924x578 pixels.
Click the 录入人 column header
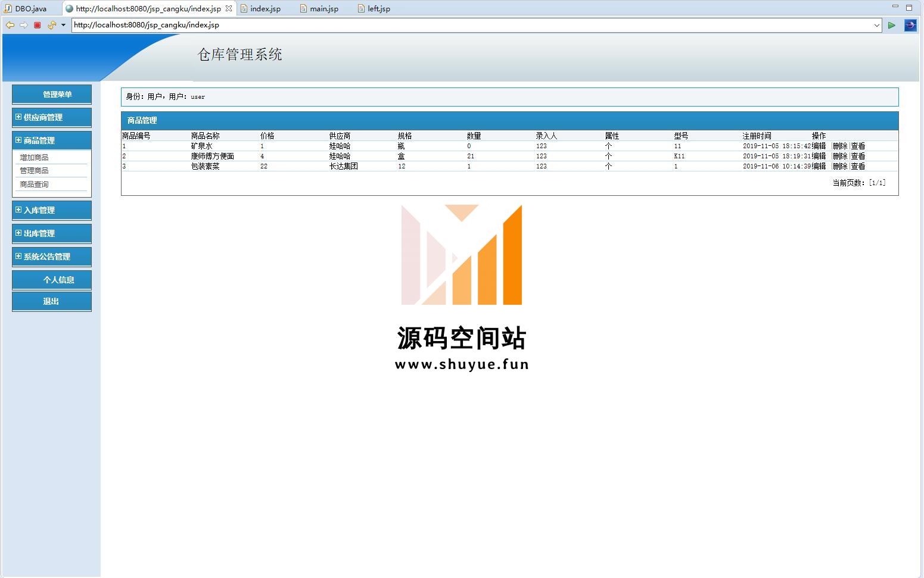[x=547, y=136]
